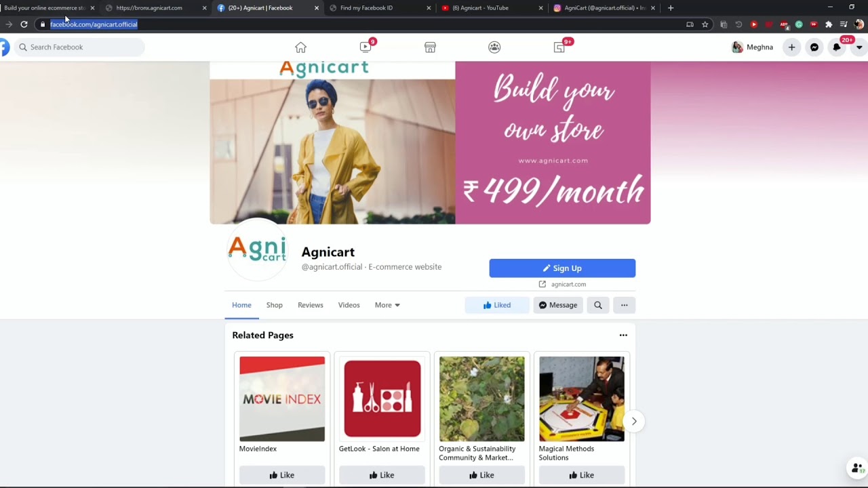The width and height of the screenshot is (868, 488).
Task: Open the Watch videos icon with 9 badge
Action: click(366, 47)
